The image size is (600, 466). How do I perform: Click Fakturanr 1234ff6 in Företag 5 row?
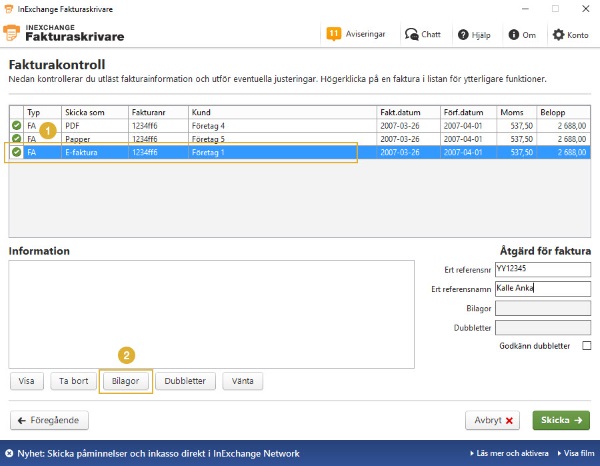[145, 139]
